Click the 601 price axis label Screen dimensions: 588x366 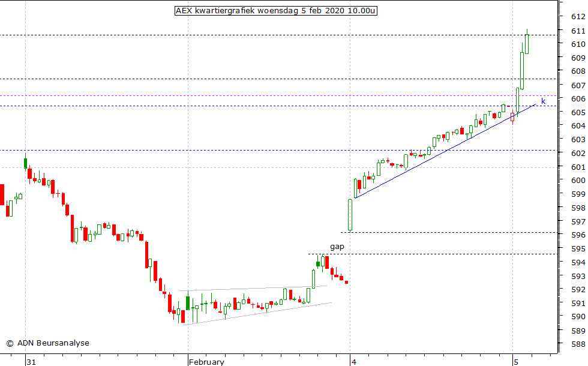(578, 167)
